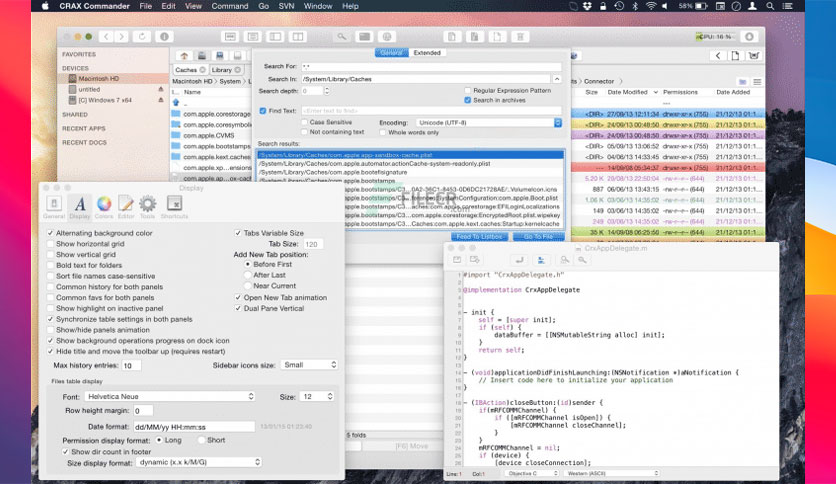Click the Go To File button
This screenshot has height=484, width=836.
pos(538,237)
